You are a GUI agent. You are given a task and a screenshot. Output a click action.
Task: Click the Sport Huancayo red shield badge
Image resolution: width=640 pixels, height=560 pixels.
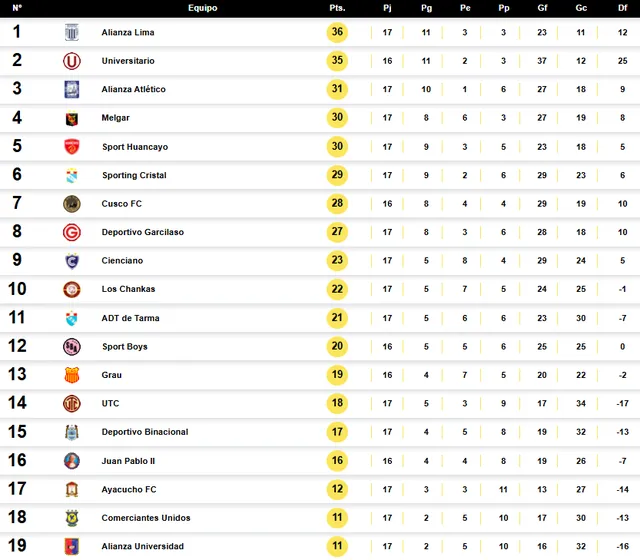72,147
